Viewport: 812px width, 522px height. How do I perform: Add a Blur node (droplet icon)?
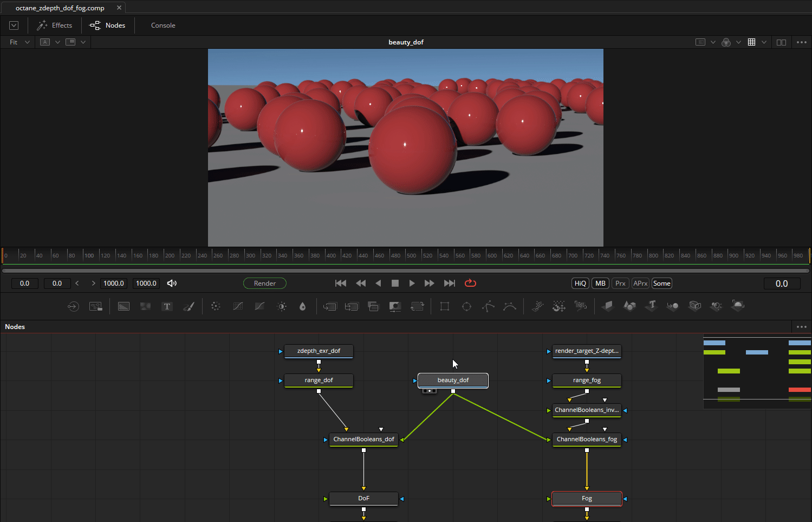(x=302, y=306)
